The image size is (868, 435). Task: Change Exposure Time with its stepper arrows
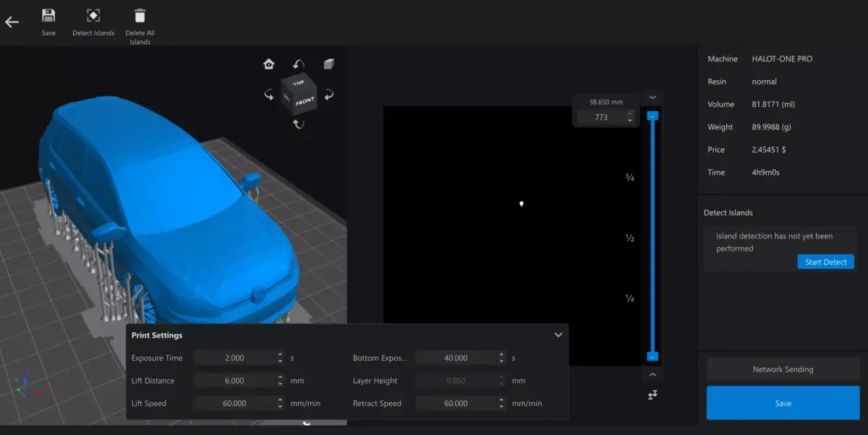pos(280,358)
